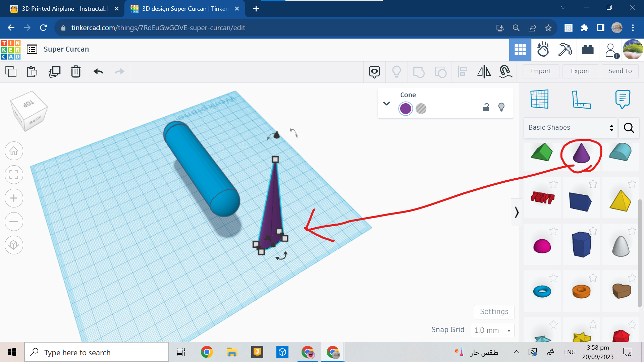
Task: Click Home view button
Action: click(14, 151)
